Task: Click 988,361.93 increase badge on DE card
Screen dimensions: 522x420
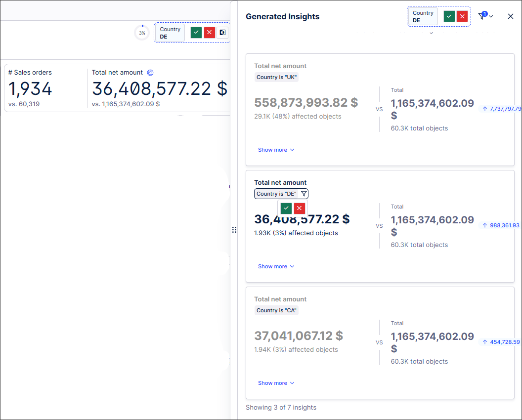Action: pyautogui.click(x=500, y=225)
